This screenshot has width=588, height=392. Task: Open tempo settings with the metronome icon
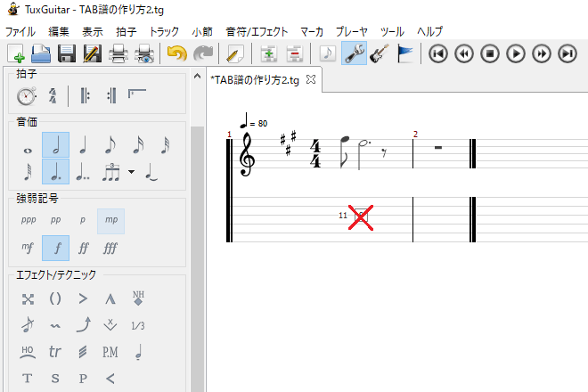point(26,96)
